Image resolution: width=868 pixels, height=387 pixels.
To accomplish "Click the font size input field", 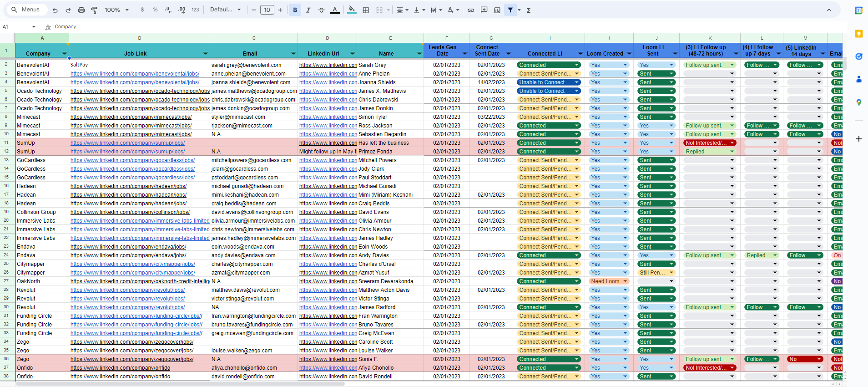I will tap(267, 10).
